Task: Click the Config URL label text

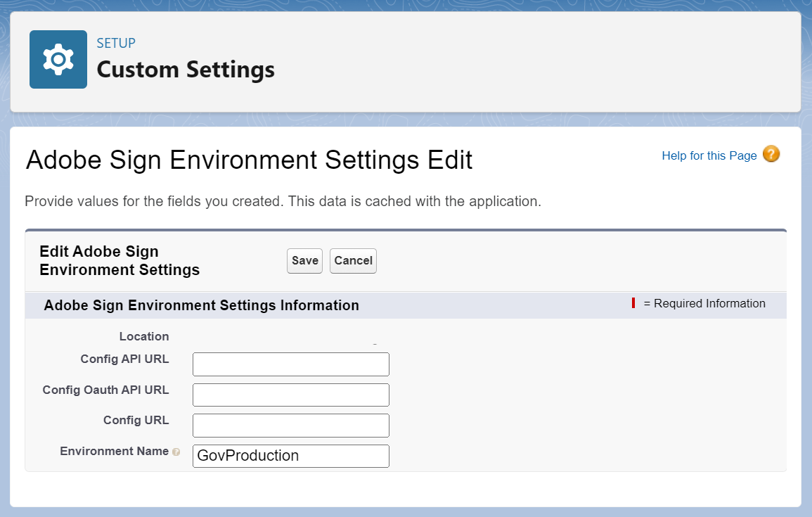Action: click(x=136, y=420)
